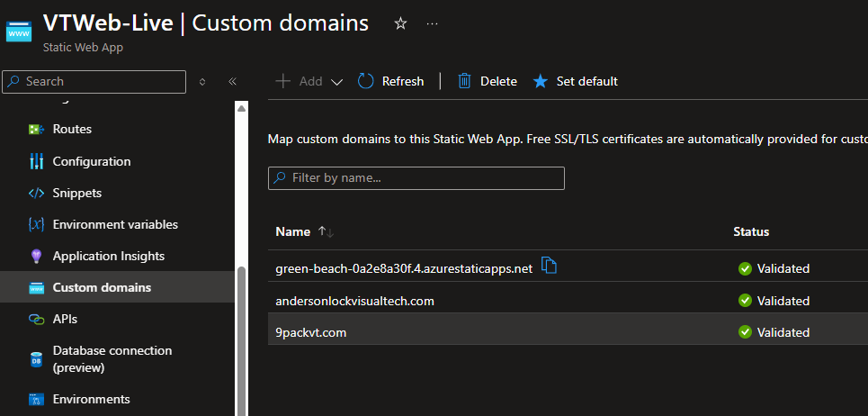Click the Name column sort arrows
This screenshot has width=868, height=416.
coord(326,232)
